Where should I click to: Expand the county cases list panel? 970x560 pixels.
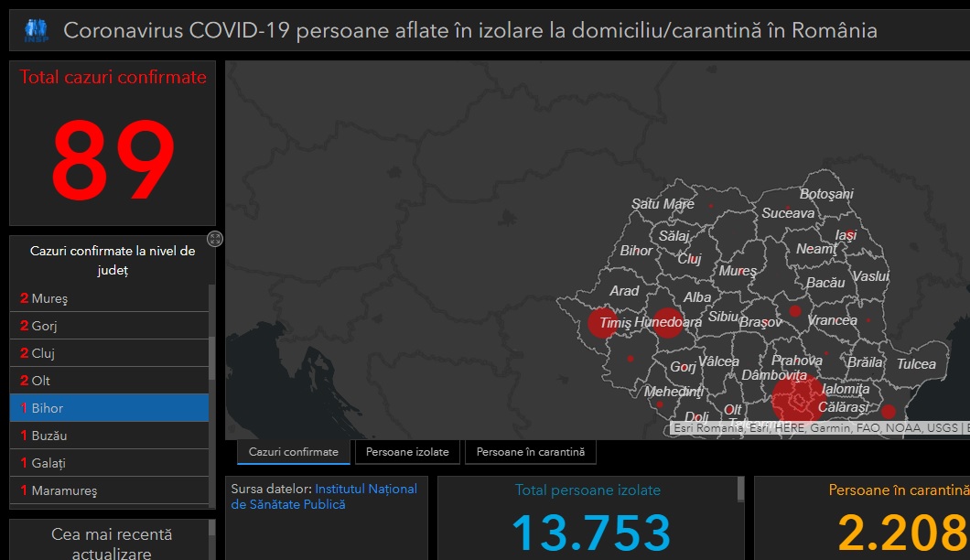click(x=215, y=239)
